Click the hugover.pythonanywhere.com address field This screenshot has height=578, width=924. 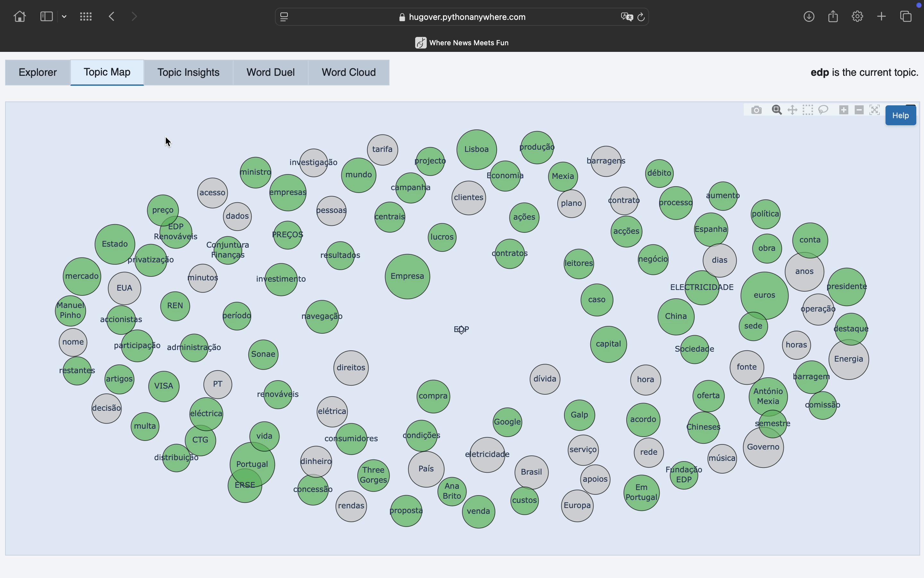pyautogui.click(x=462, y=17)
